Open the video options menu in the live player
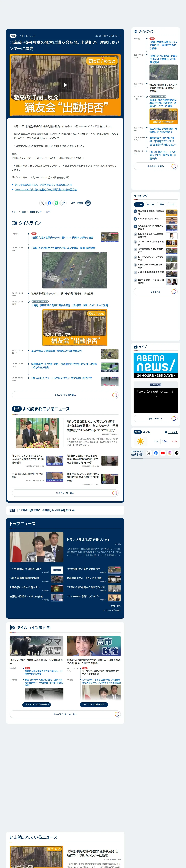 [x=172, y=392]
